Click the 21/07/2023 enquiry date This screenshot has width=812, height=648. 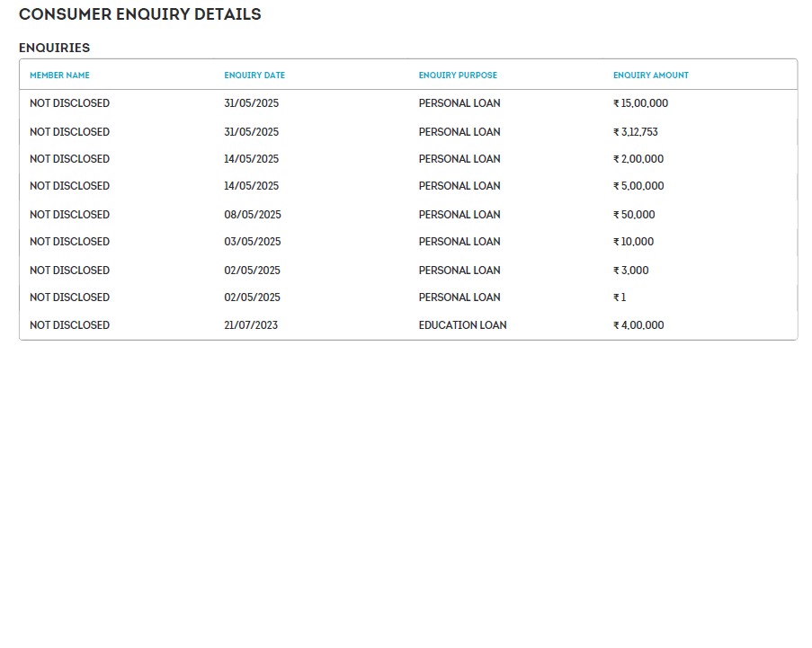click(x=251, y=325)
